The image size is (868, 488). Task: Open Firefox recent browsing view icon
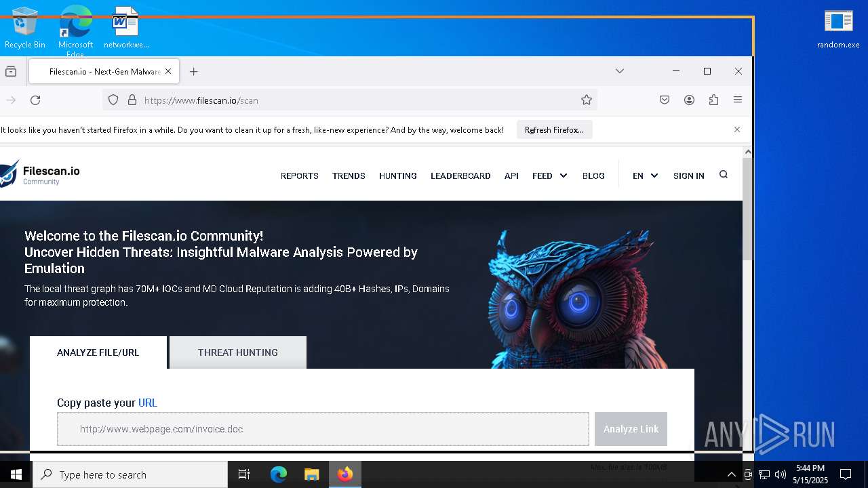click(x=11, y=71)
